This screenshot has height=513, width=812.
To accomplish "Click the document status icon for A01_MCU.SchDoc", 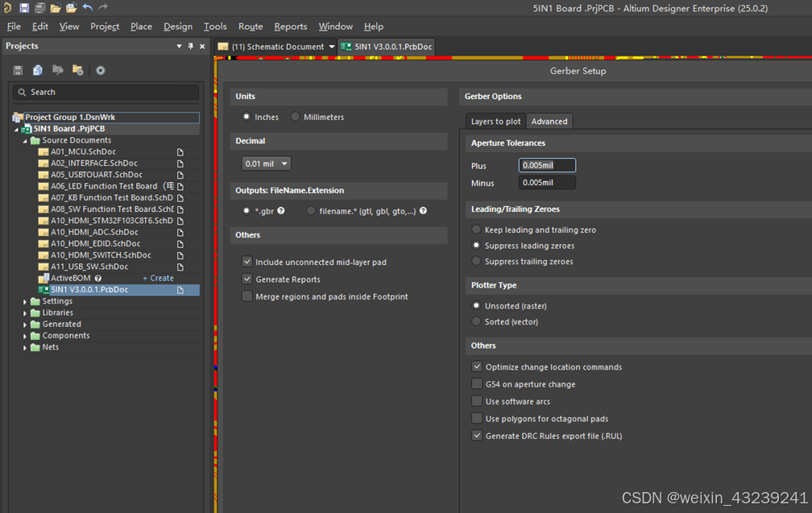I will pyautogui.click(x=180, y=152).
